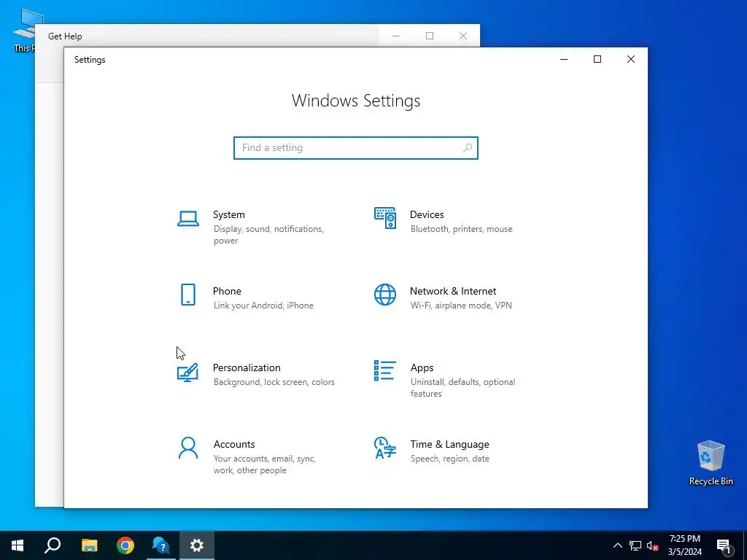This screenshot has height=560, width=747.
Task: Open taskbar Search magnifier
Action: tap(53, 545)
